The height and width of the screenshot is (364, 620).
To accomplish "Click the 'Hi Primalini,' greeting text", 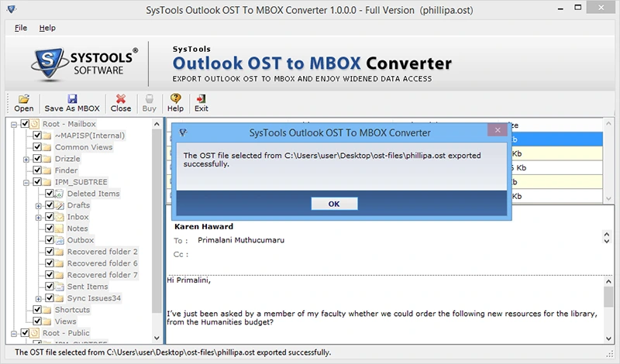I will (x=188, y=280).
